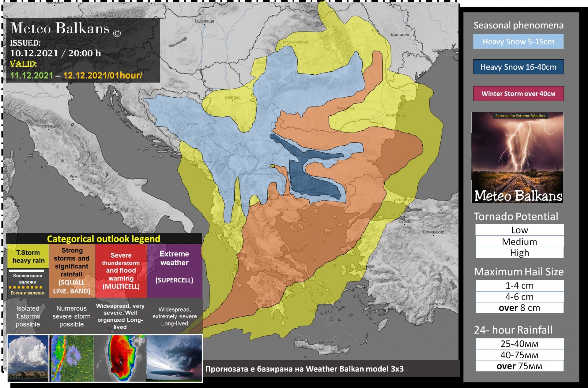Viewport: 588px width, 388px height.
Task: Click the Белград city label on map
Action: (x=233, y=97)
